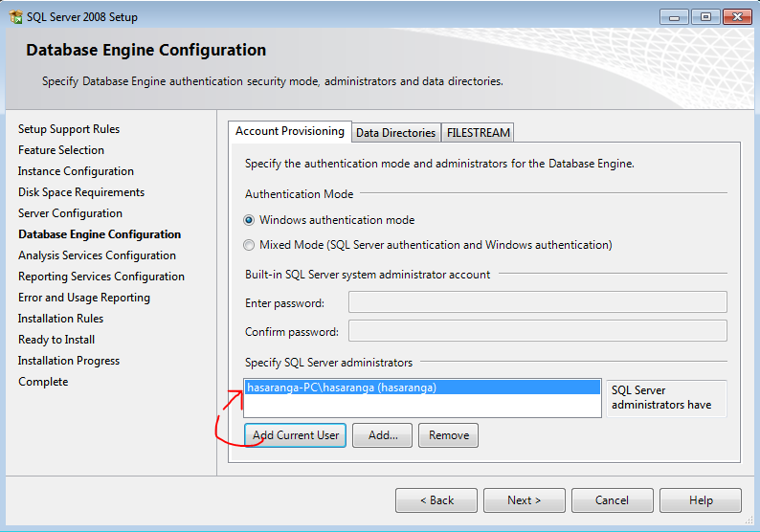Maximize the SQL Server Setup window

point(705,17)
